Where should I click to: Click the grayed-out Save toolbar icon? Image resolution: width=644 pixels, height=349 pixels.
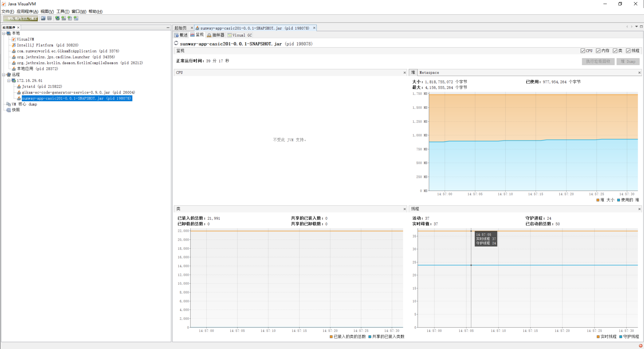(x=50, y=18)
